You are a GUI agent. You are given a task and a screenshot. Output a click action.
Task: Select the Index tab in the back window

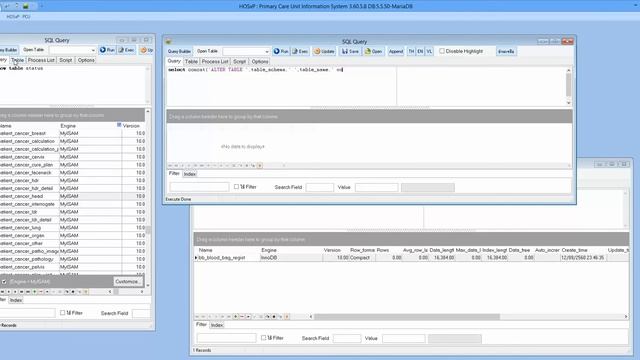217,325
